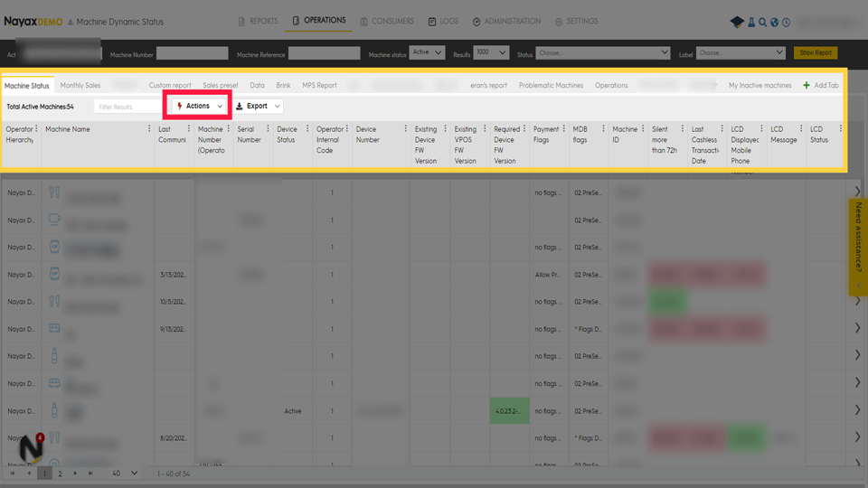
Task: Click the green plus Add Tab icon
Action: tap(807, 85)
